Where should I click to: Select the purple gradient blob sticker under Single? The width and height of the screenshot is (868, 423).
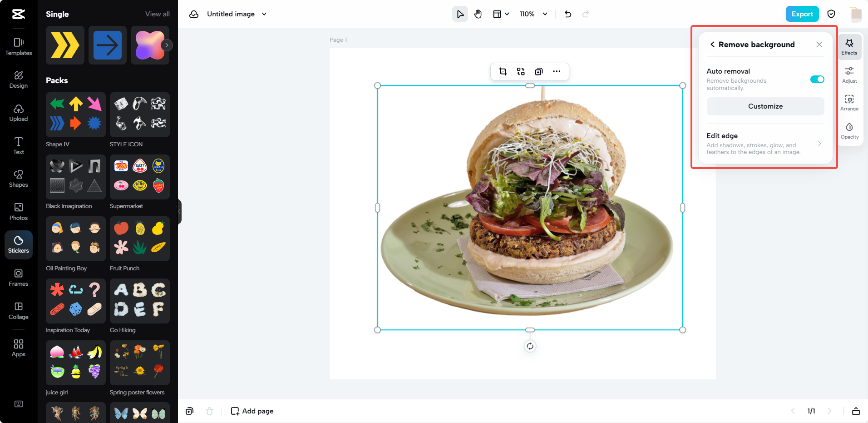click(150, 45)
